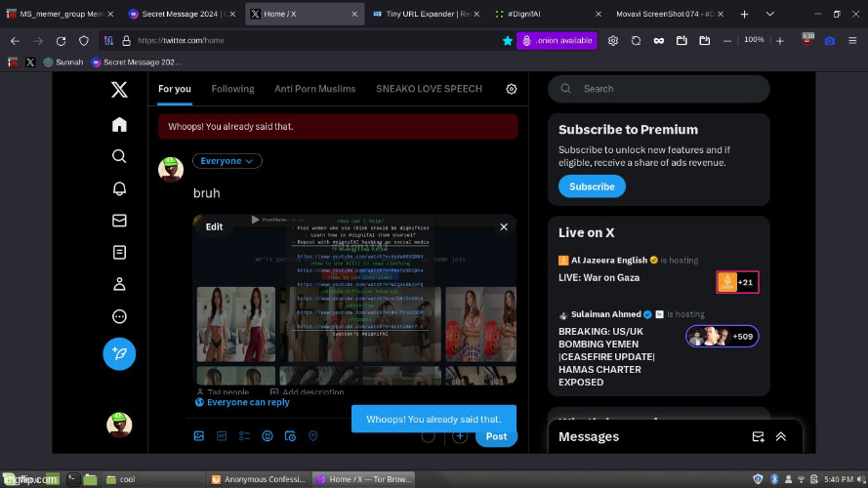
Task: Toggle the bookmark star in address bar
Action: point(507,41)
